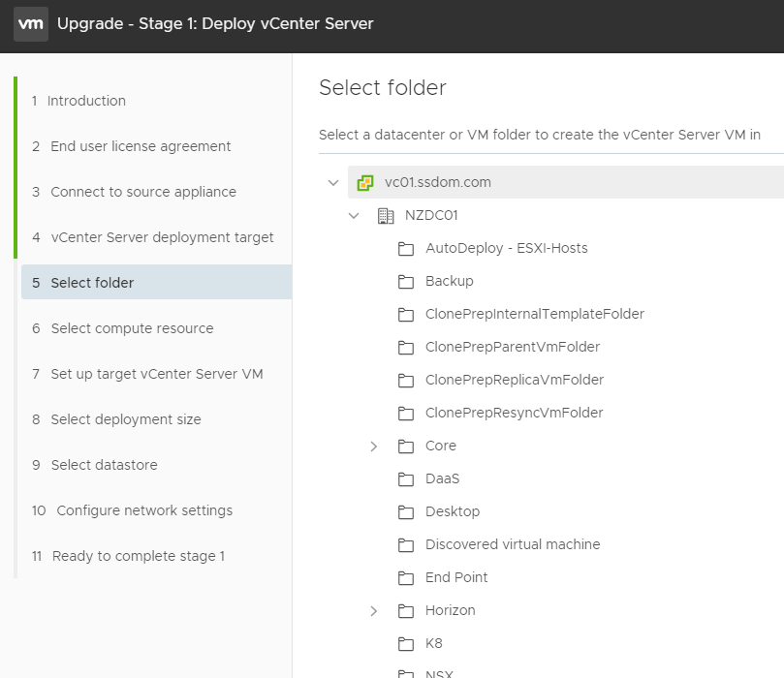784x678 pixels.
Task: Open step 3 Connect to source appliance
Action: click(134, 192)
